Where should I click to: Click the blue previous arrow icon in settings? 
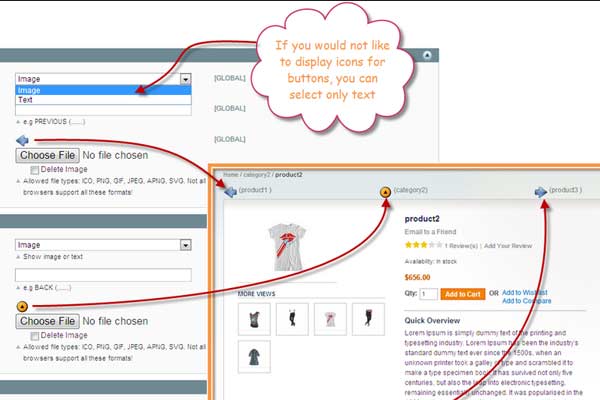pos(22,140)
